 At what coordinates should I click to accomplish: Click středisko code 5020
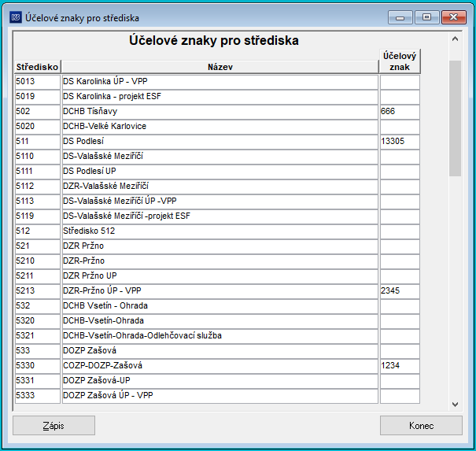coord(38,127)
